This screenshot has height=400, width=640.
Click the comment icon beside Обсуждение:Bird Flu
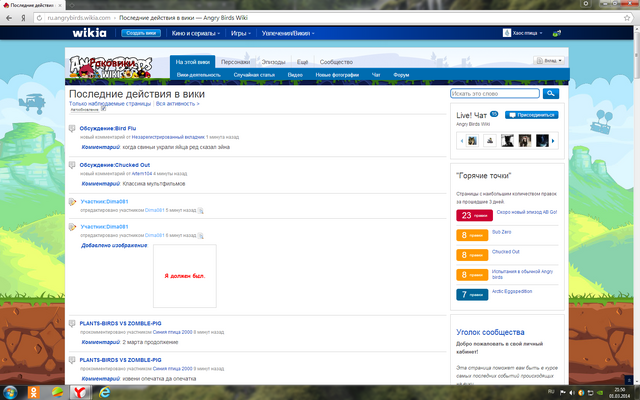click(x=72, y=129)
